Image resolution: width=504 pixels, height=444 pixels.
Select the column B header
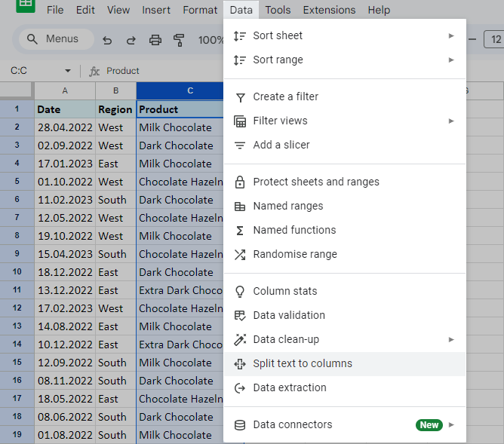pos(115,90)
